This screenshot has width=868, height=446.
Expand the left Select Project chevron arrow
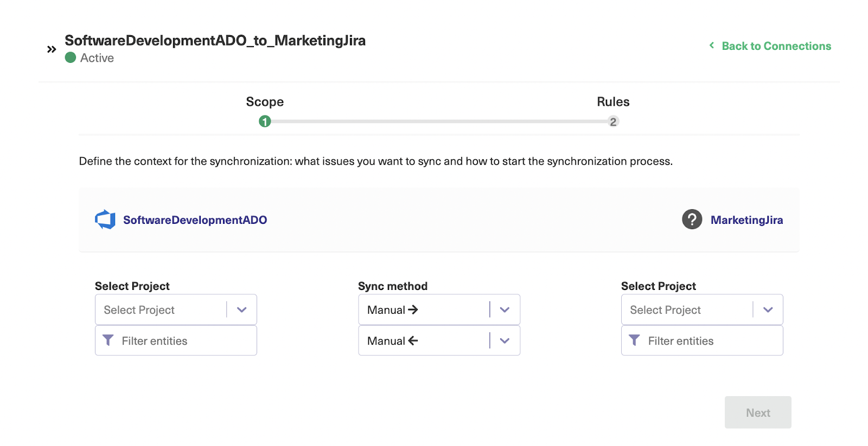[x=242, y=310]
